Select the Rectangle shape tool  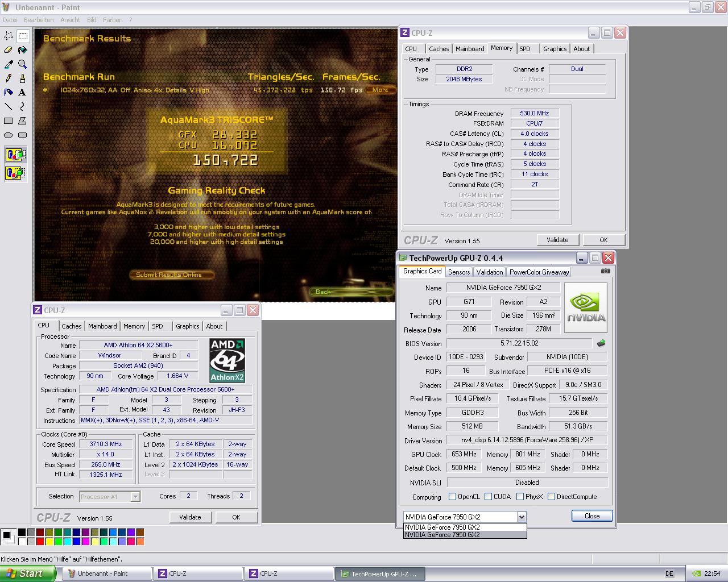(x=9, y=120)
